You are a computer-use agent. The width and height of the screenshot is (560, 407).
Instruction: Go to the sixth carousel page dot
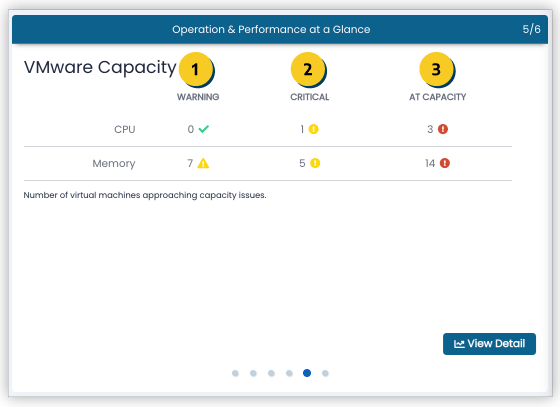coord(325,373)
